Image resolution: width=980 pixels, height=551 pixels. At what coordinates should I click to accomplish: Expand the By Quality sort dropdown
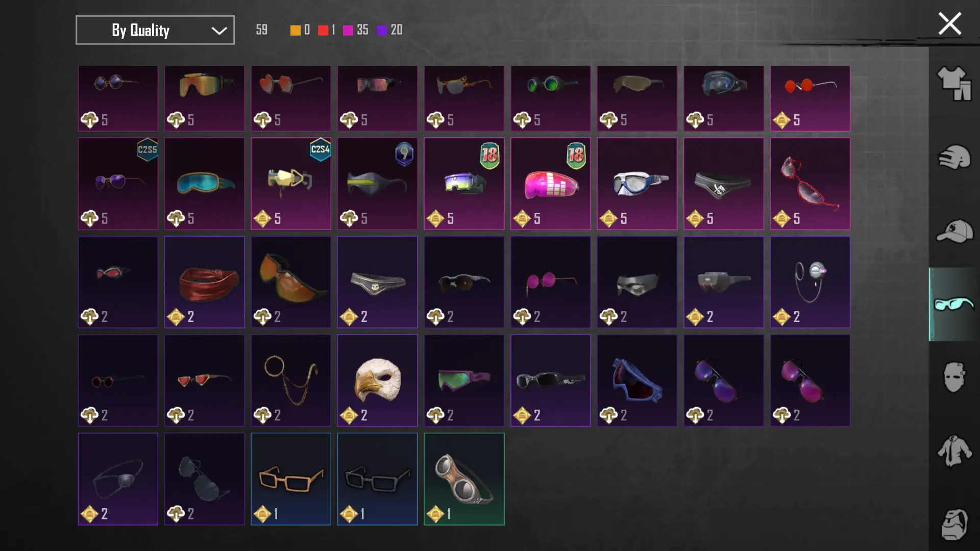coord(155,30)
